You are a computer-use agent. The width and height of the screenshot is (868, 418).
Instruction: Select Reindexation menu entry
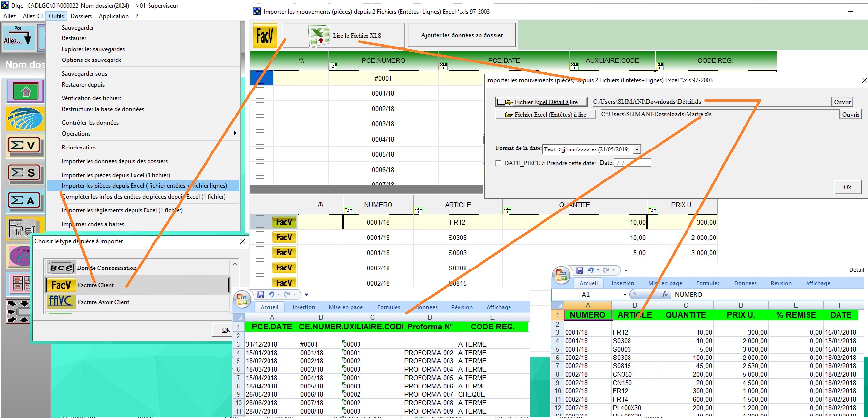(79, 148)
